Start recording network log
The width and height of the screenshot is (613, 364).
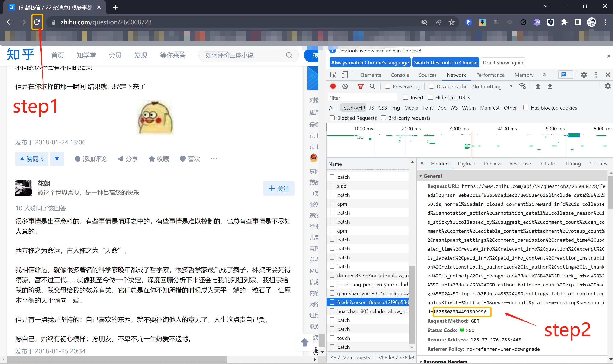coord(333,86)
